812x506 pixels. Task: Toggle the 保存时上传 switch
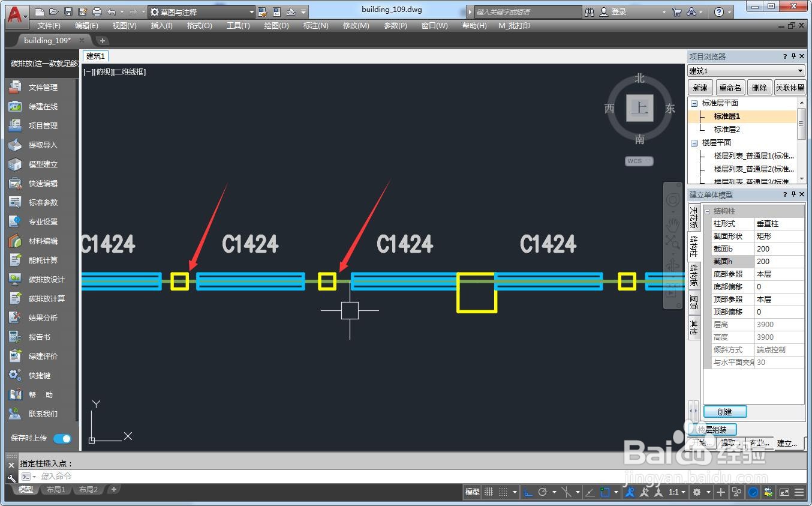click(x=62, y=439)
